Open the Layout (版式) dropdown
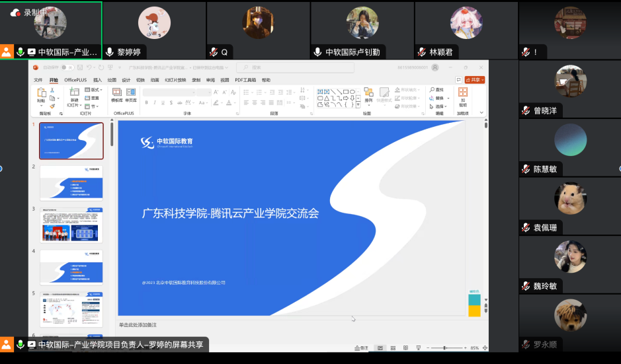This screenshot has width=621, height=364. pyautogui.click(x=93, y=90)
